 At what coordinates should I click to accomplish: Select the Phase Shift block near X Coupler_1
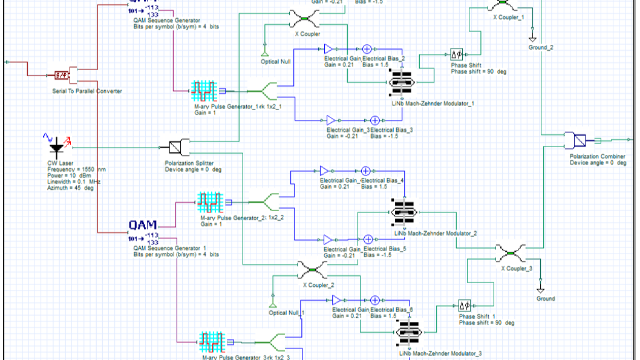456,54
